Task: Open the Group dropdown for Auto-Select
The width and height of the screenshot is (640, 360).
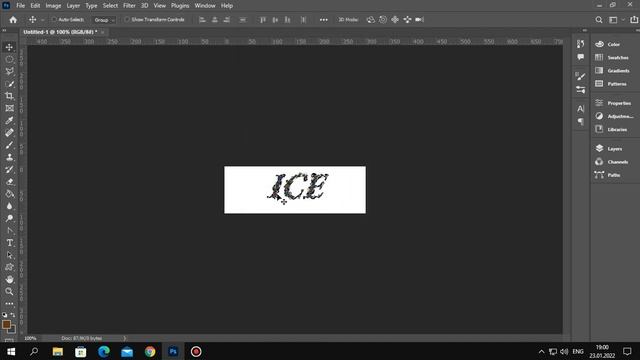Action: pyautogui.click(x=104, y=20)
